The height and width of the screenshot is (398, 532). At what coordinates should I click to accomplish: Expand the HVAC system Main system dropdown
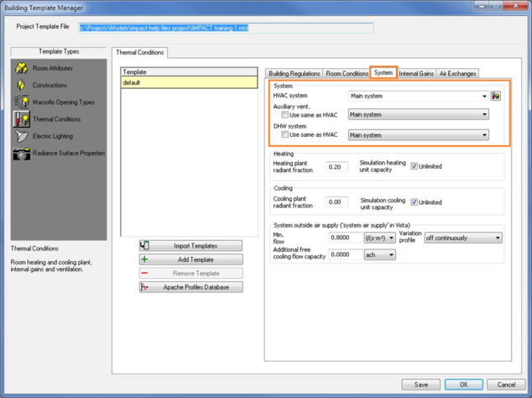point(484,96)
